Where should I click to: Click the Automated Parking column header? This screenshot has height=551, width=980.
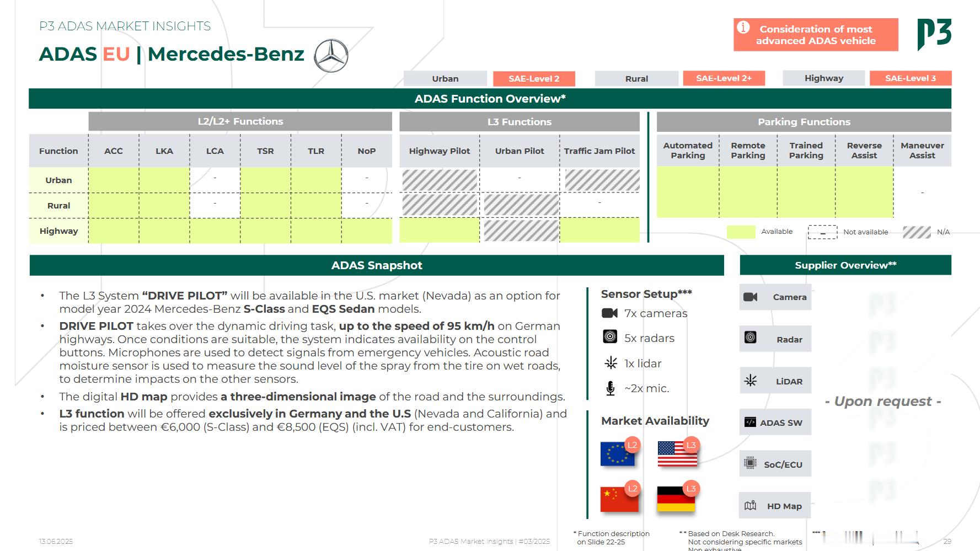688,151
